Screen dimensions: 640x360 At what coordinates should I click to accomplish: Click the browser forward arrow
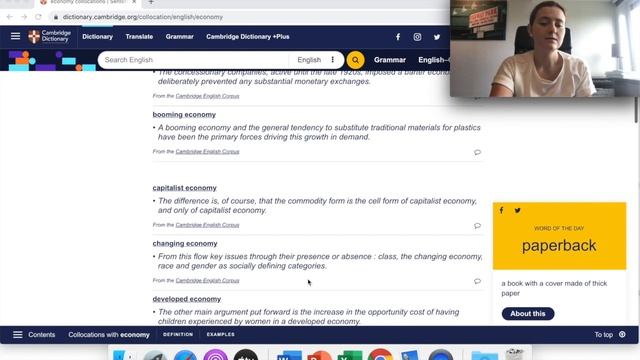click(x=24, y=17)
